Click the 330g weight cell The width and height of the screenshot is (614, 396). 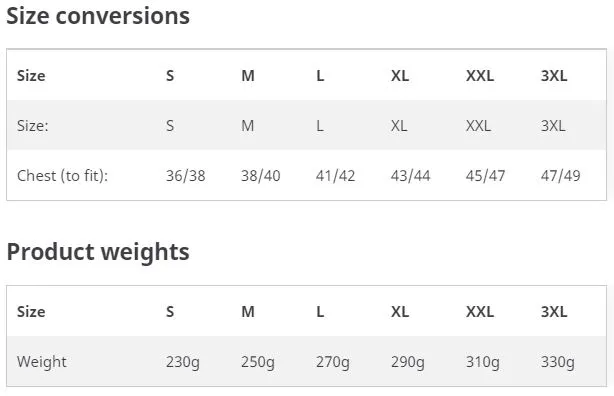tap(558, 362)
